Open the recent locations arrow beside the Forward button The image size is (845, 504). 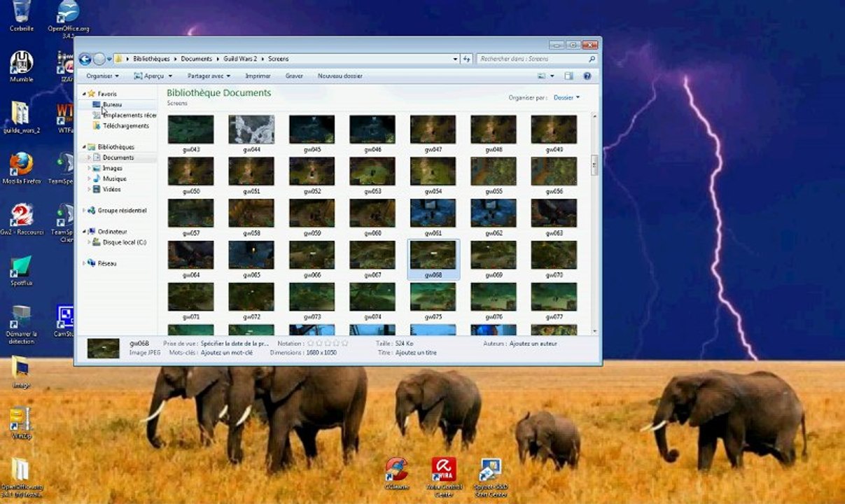109,59
